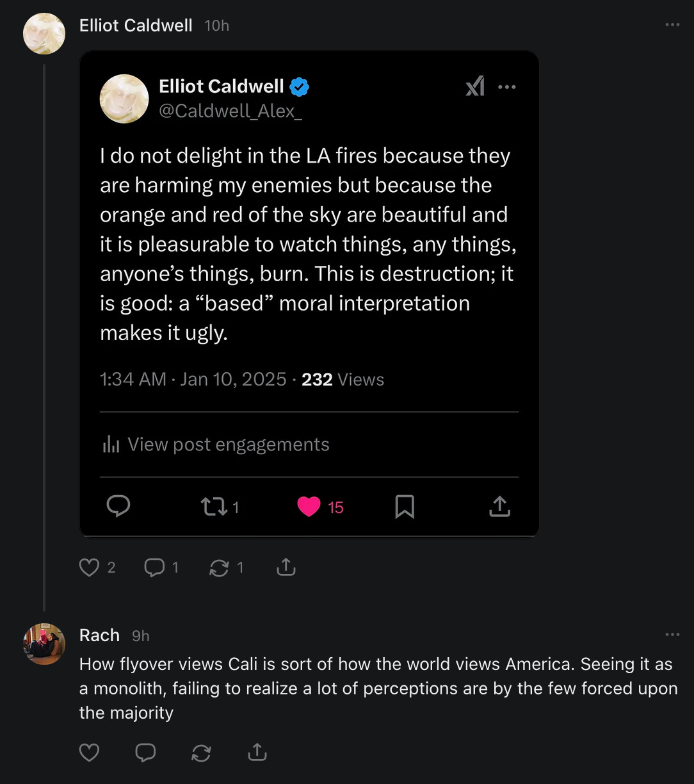Open the @Caldwell_Alex_ handle link
The image size is (694, 784).
click(230, 111)
